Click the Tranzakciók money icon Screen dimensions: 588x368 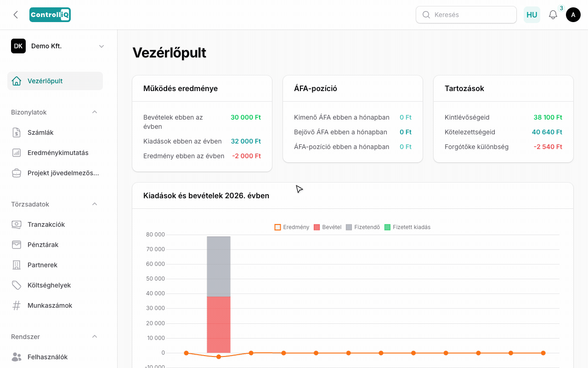[x=17, y=224]
